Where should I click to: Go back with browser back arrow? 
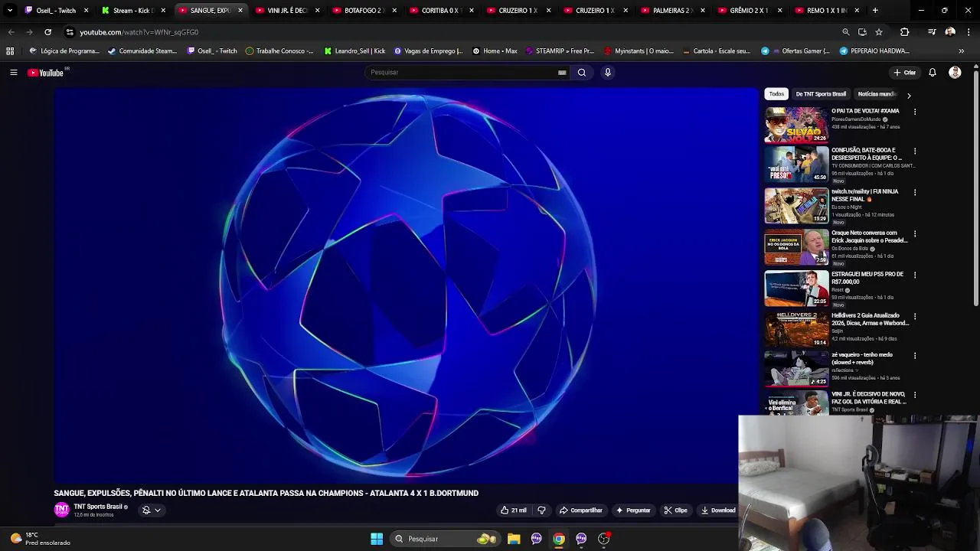11,32
